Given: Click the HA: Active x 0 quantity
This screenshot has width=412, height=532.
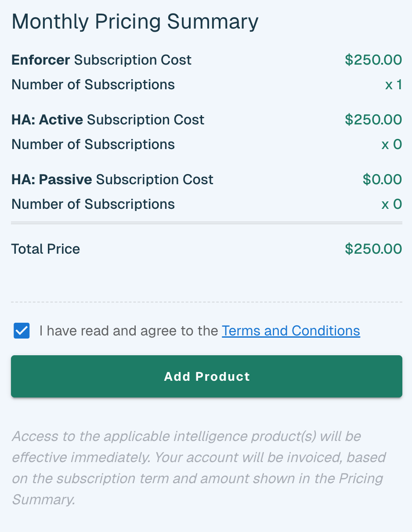Looking at the screenshot, I should [x=392, y=144].
